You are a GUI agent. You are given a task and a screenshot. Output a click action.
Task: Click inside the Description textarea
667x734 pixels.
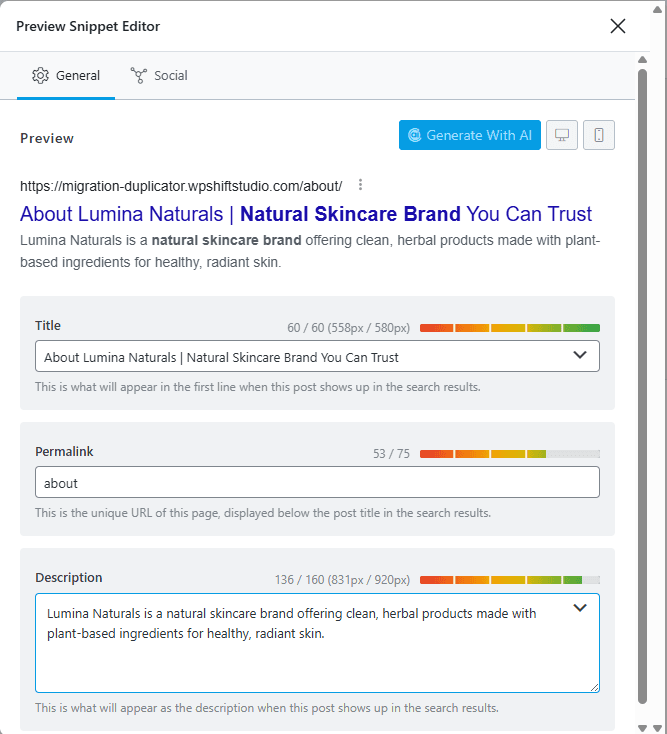tap(317, 643)
